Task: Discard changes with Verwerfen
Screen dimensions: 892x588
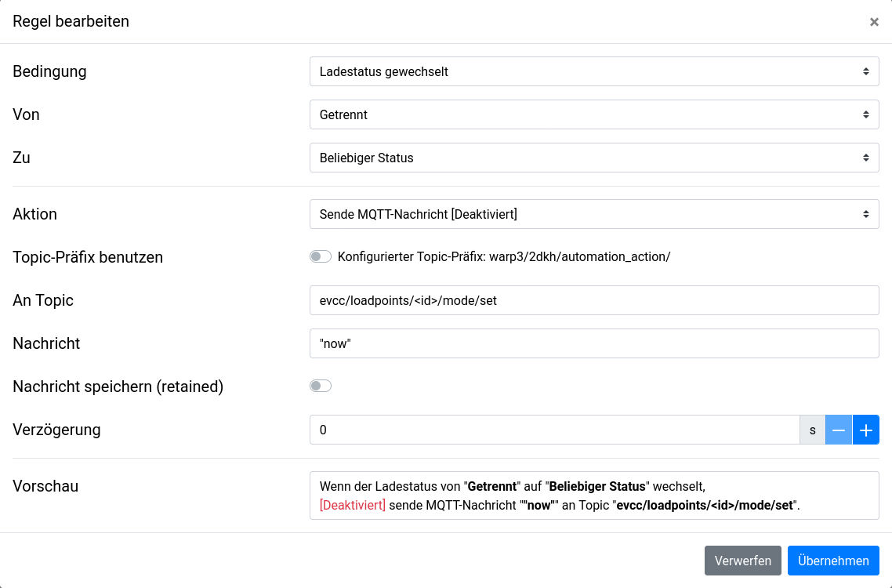Action: [x=742, y=561]
